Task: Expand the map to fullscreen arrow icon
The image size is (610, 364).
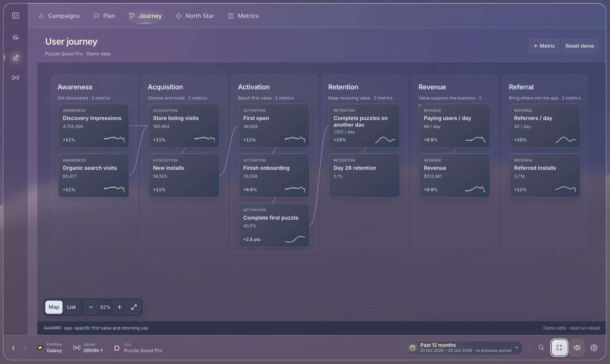Action: pos(134,307)
